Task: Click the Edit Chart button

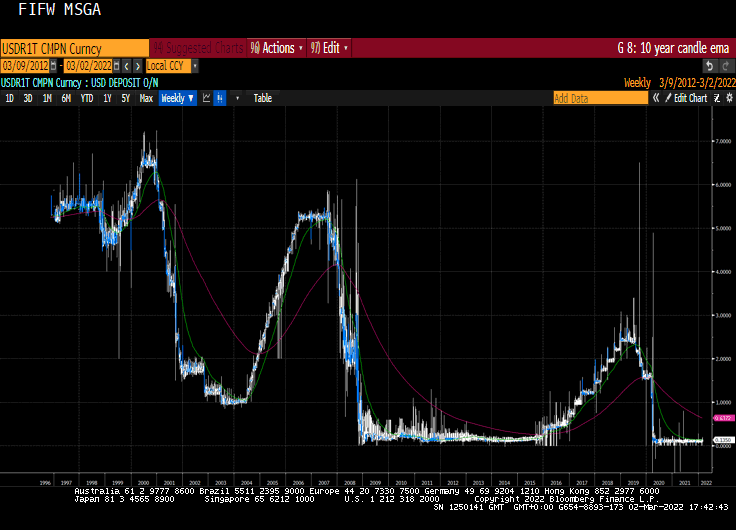Action: point(690,98)
